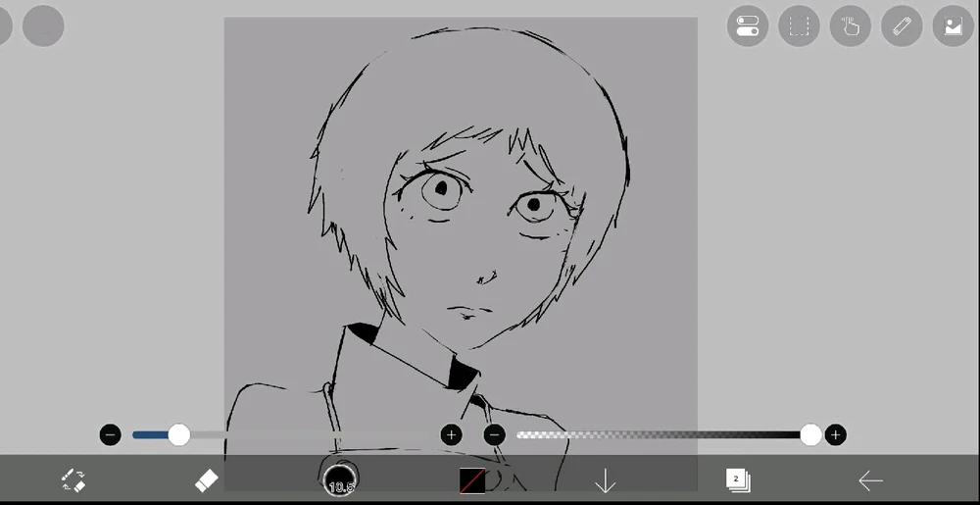Hide the toolbar with the down arrow
Screen dimensions: 980x505
pos(605,480)
